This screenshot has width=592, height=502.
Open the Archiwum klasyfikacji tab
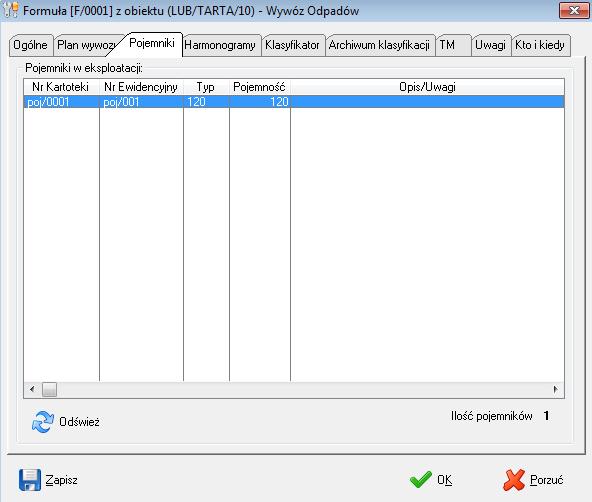coord(379,45)
